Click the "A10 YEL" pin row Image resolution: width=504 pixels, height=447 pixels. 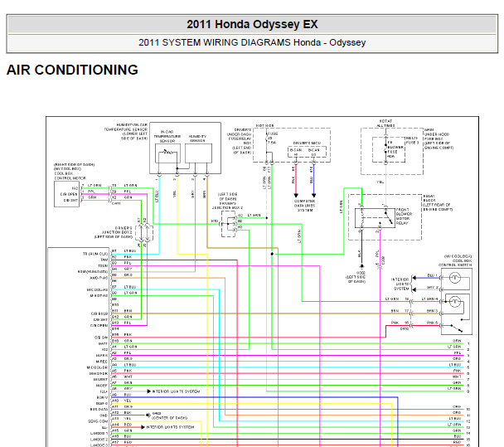[122, 401]
